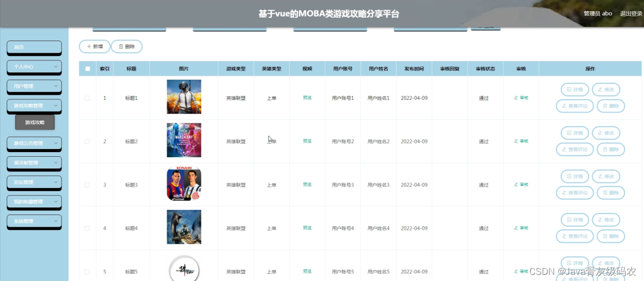The image size is (644, 281).
Task: Open the Konami football thumbnail in row 标题3
Action: [x=184, y=184]
